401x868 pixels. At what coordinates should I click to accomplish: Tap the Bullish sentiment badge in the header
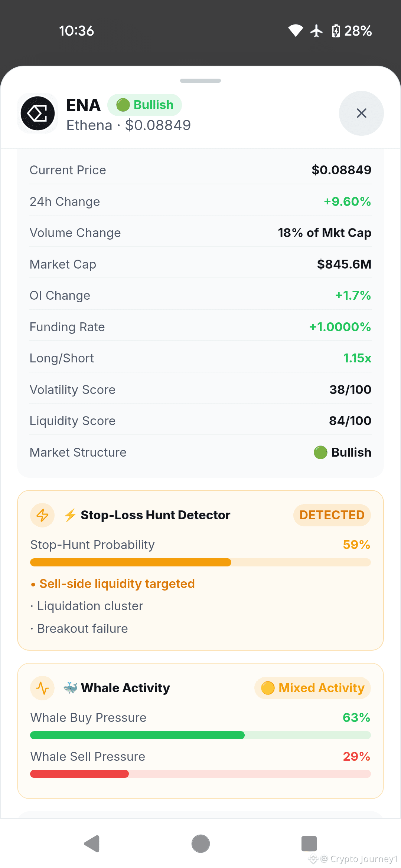145,105
